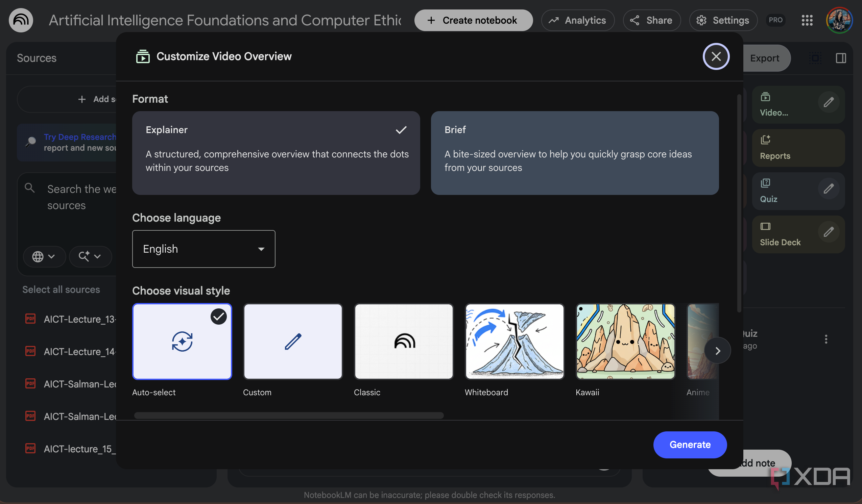
Task: Open the Slide Deck studio card
Action: point(798,234)
